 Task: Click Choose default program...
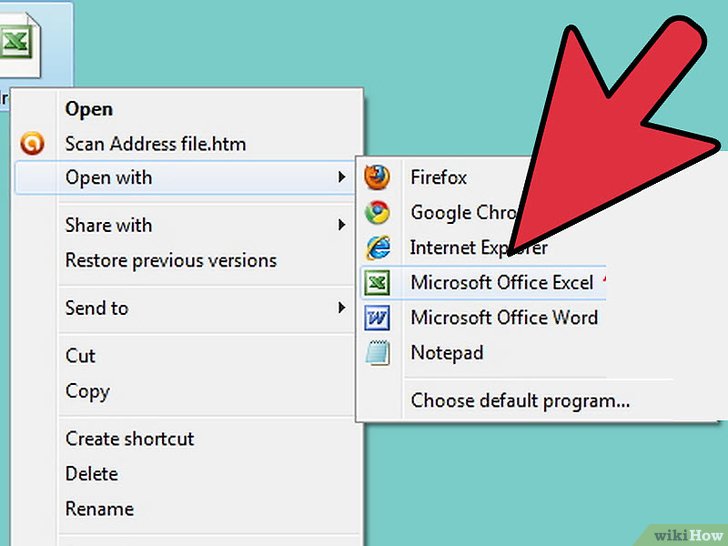tap(520, 401)
